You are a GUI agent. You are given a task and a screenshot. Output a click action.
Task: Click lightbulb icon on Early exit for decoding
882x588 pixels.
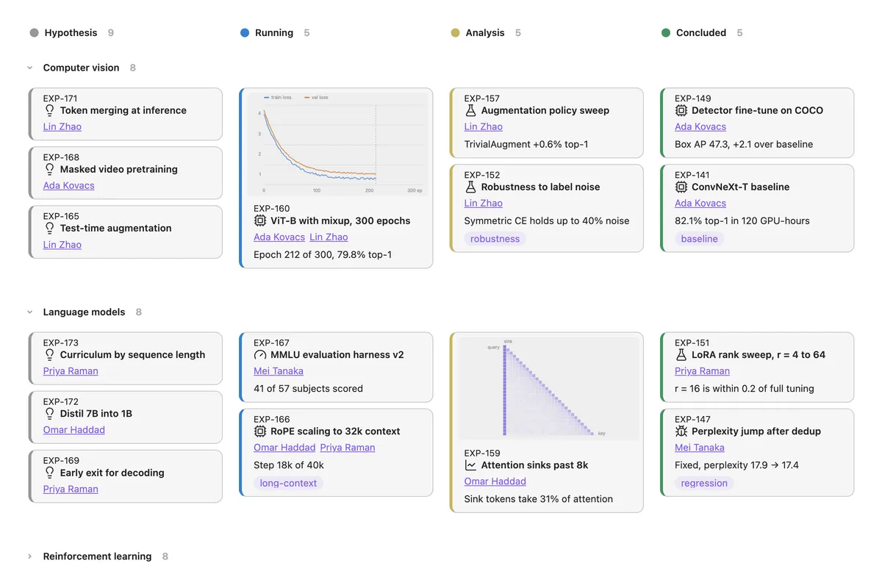tap(50, 473)
